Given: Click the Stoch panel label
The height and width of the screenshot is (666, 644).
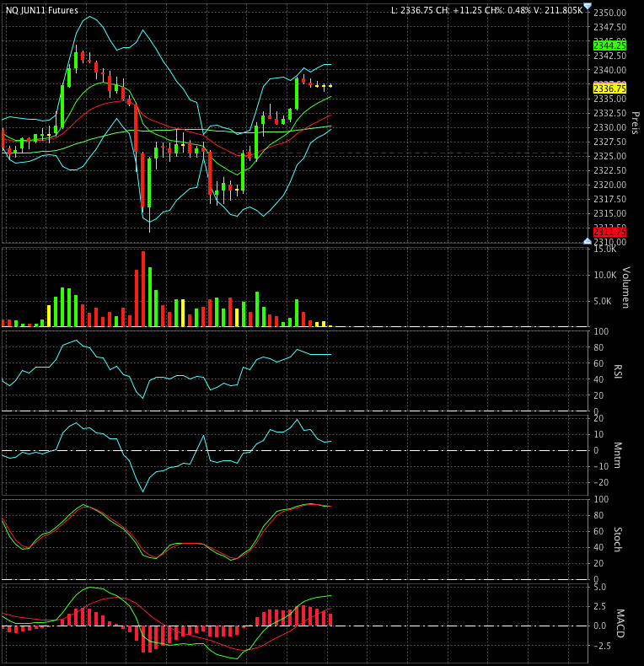Looking at the screenshot, I should click(618, 540).
